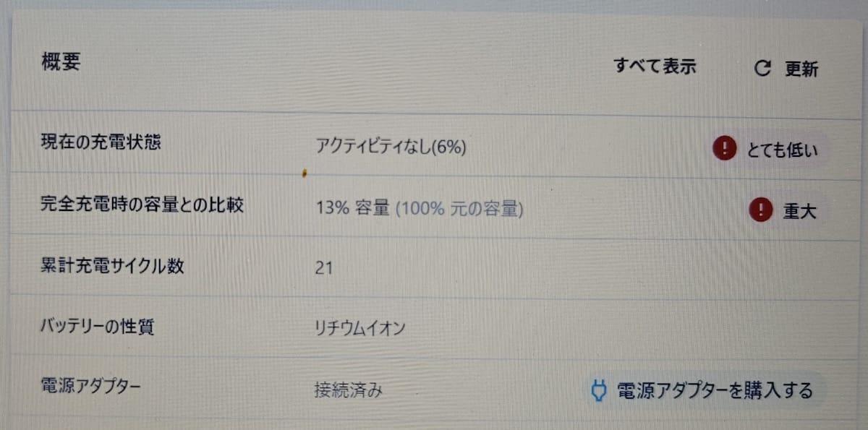Click the 概要 section heading
Screen dimensions: 868x430
click(61, 62)
